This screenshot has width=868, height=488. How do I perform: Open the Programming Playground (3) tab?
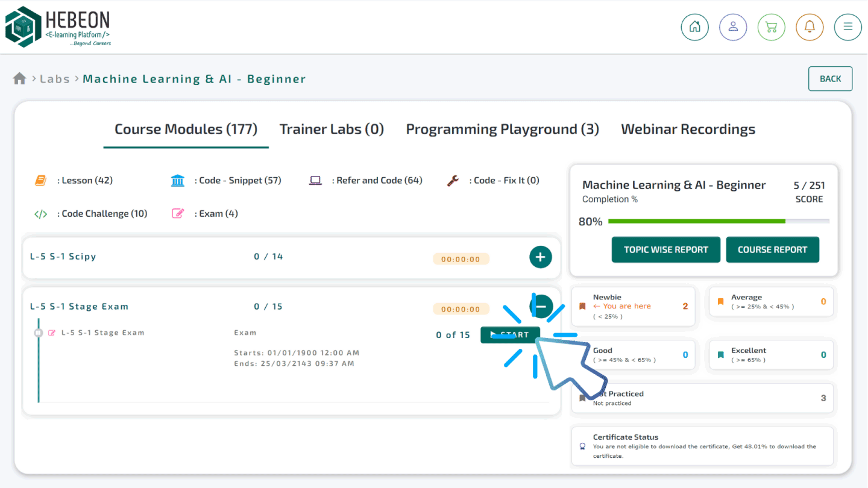[502, 130]
